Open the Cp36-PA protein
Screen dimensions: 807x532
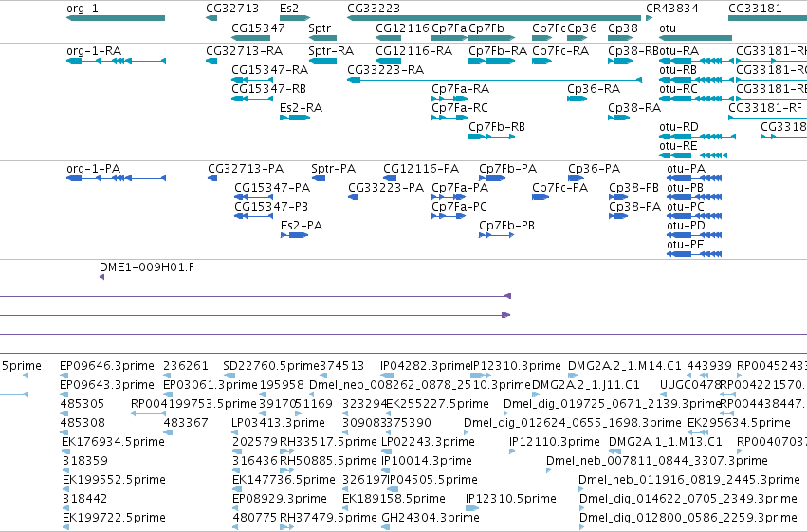click(576, 178)
